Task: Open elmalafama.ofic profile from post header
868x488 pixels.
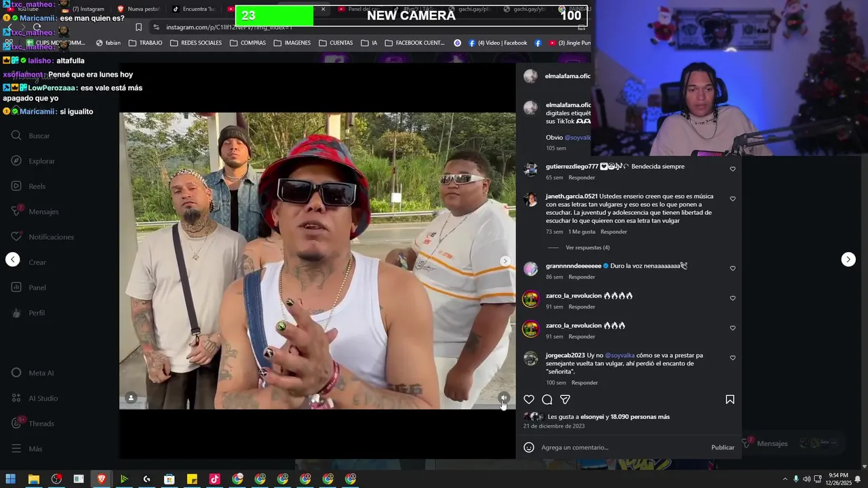Action: (x=568, y=77)
